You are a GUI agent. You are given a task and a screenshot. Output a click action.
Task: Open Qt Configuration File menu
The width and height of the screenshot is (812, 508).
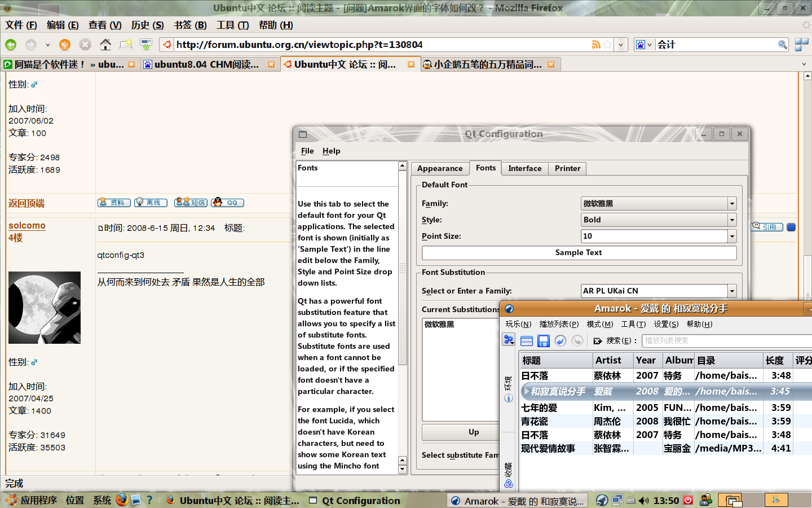[x=307, y=151]
